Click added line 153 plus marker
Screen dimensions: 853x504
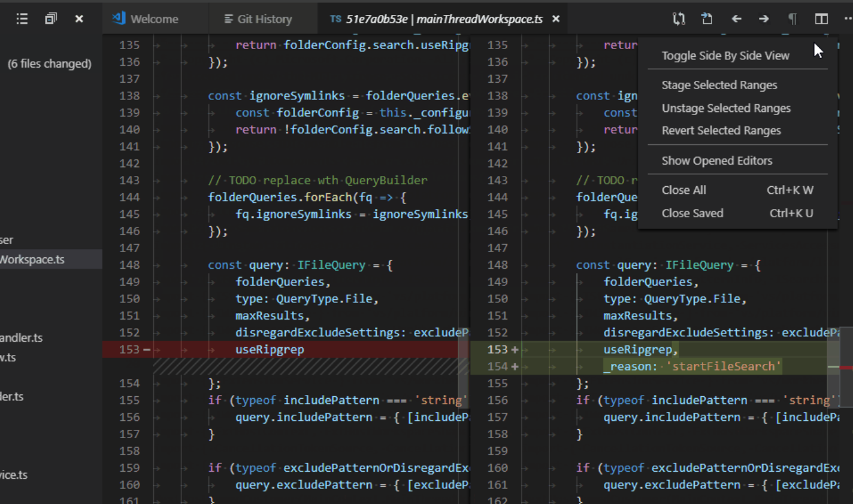[515, 350]
